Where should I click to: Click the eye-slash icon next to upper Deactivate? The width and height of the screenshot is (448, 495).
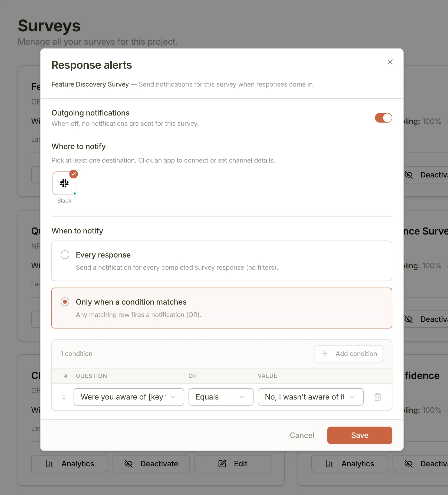(x=409, y=175)
